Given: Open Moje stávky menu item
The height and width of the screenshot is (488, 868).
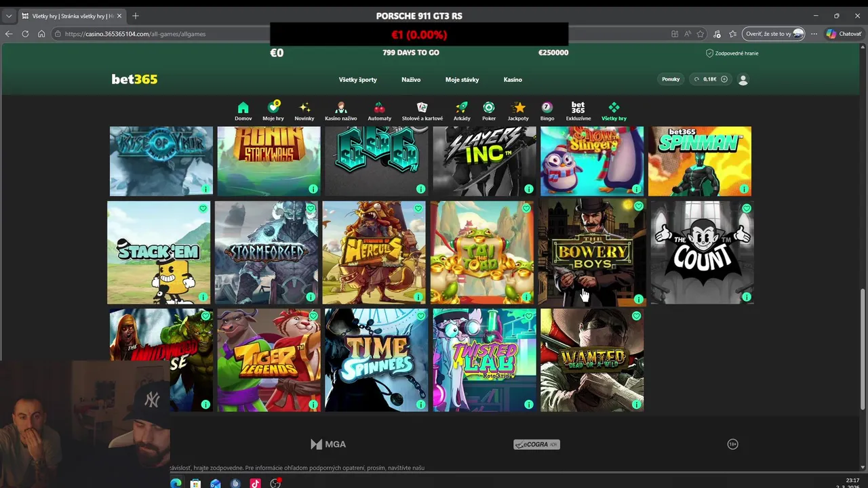Looking at the screenshot, I should coord(462,79).
